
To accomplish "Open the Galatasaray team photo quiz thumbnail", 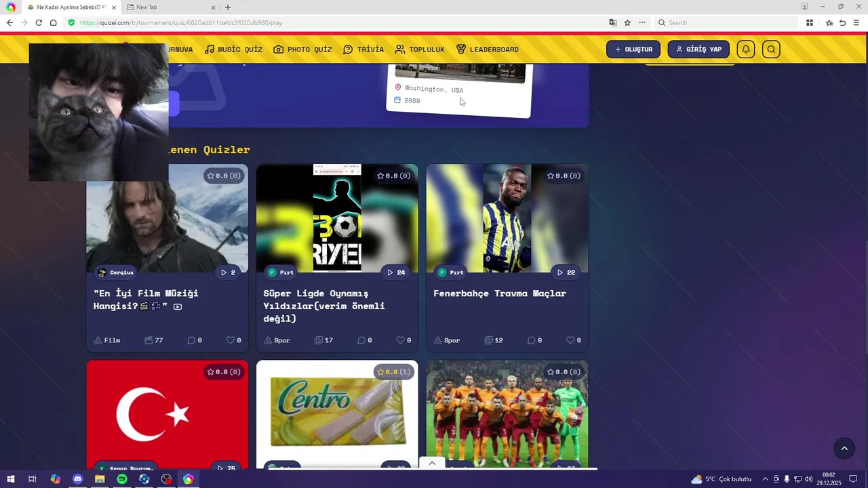I will (x=507, y=413).
